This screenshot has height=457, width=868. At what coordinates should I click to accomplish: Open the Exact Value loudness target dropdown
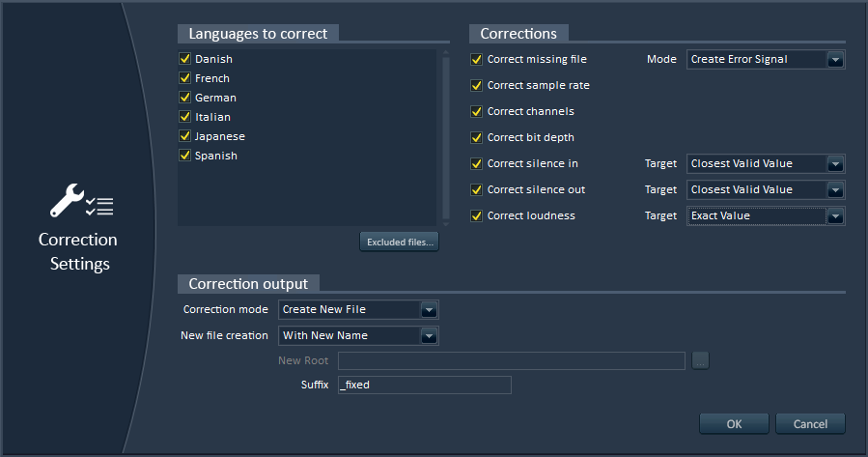pyautogui.click(x=766, y=215)
